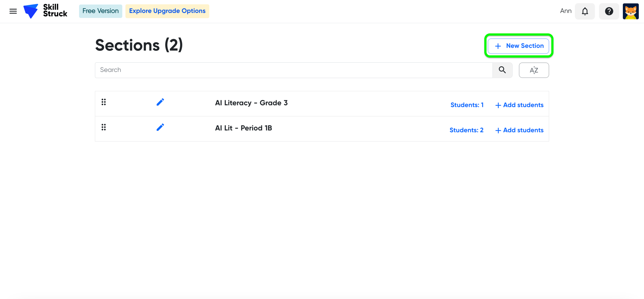The image size is (644, 299).
Task: Click the search magnifier button
Action: [502, 70]
